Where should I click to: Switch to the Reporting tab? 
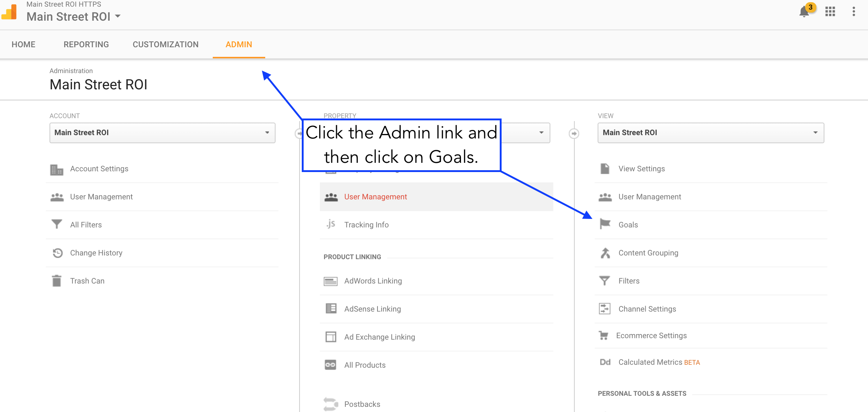pos(86,44)
